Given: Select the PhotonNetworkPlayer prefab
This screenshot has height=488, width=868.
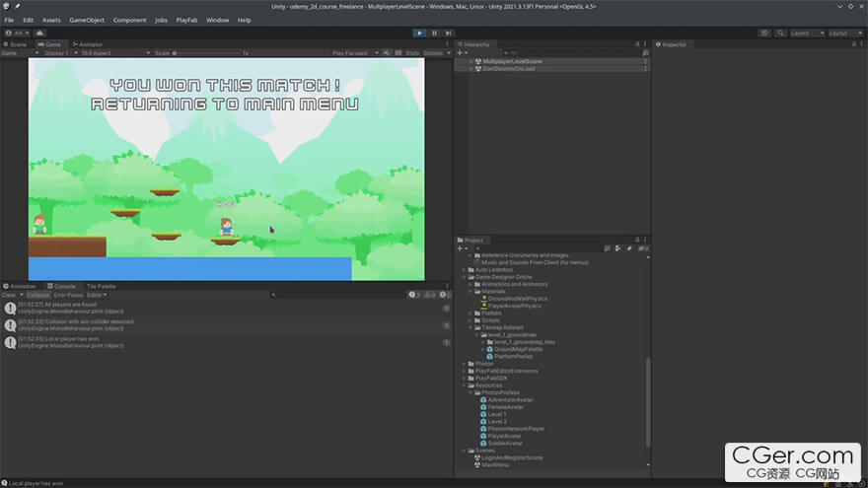Looking at the screenshot, I should click(x=515, y=429).
